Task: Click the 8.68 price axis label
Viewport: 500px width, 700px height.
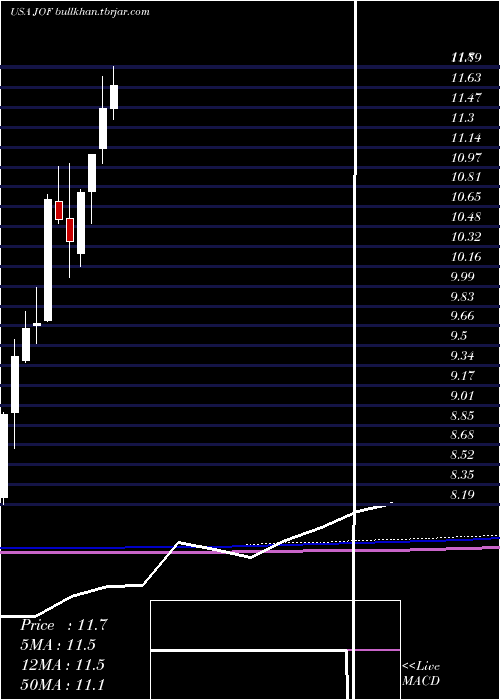Action: [462, 435]
